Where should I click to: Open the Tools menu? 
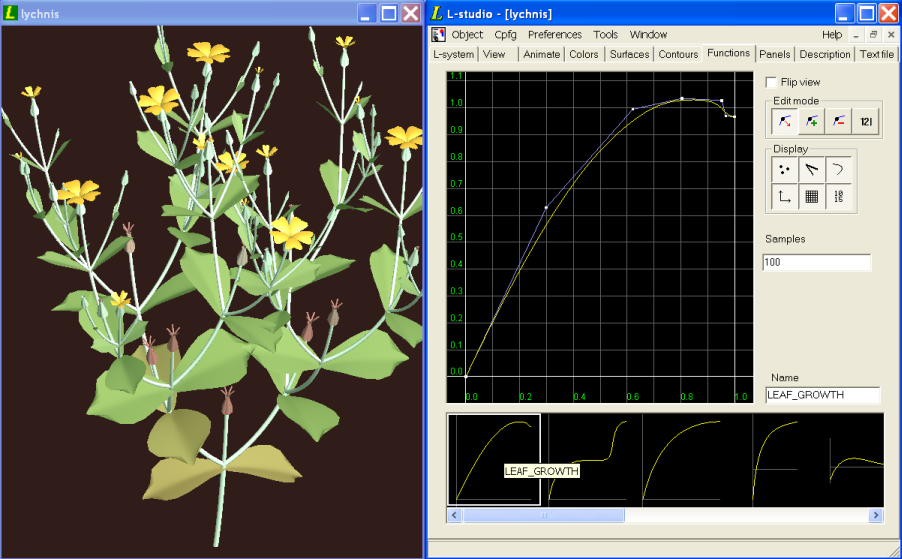click(605, 35)
